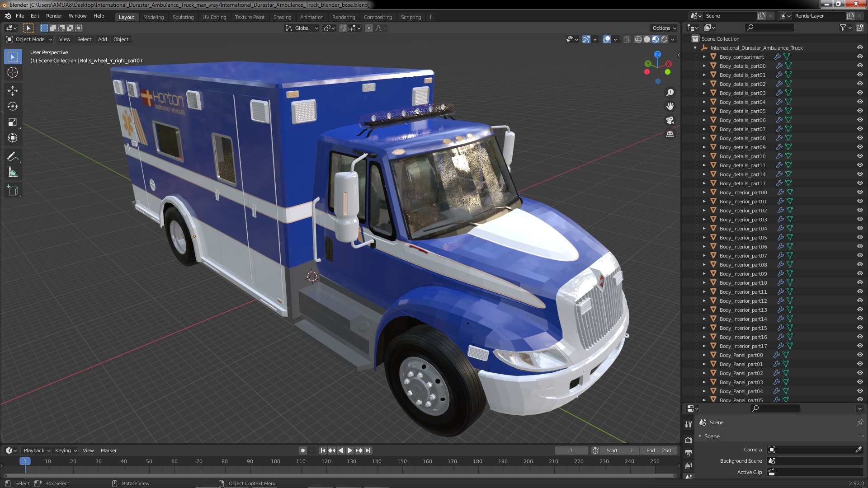Jump to the timeline start frame
The width and height of the screenshot is (868, 488).
coord(323,450)
